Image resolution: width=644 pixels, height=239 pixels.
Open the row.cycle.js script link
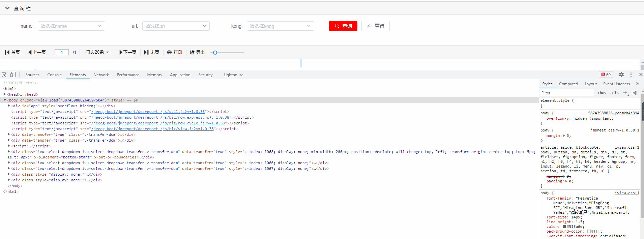click(158, 123)
